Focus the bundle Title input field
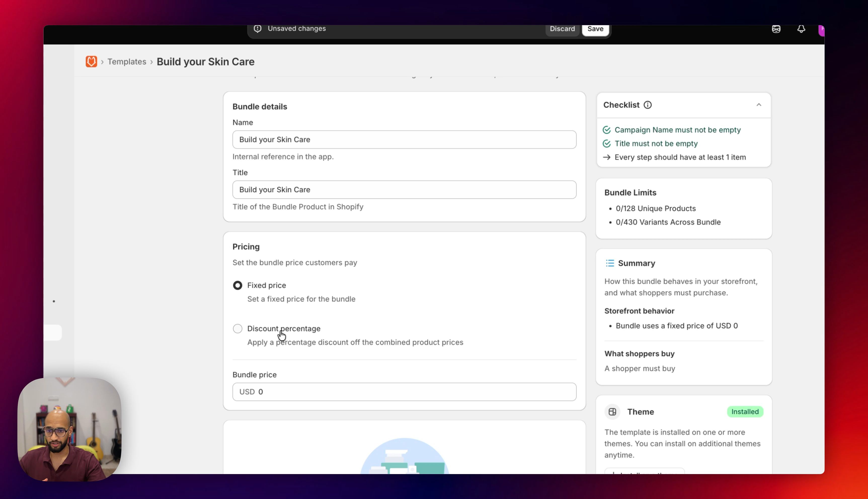The image size is (868, 499). pyautogui.click(x=404, y=190)
